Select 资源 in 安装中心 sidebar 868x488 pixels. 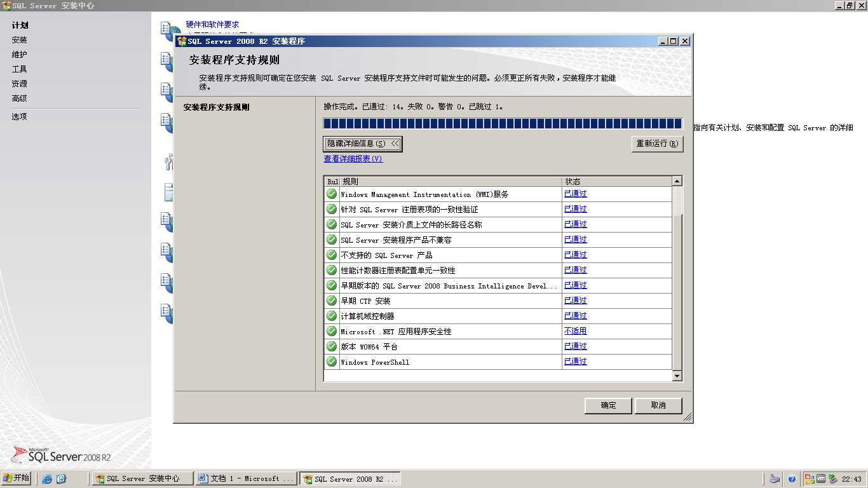click(20, 84)
